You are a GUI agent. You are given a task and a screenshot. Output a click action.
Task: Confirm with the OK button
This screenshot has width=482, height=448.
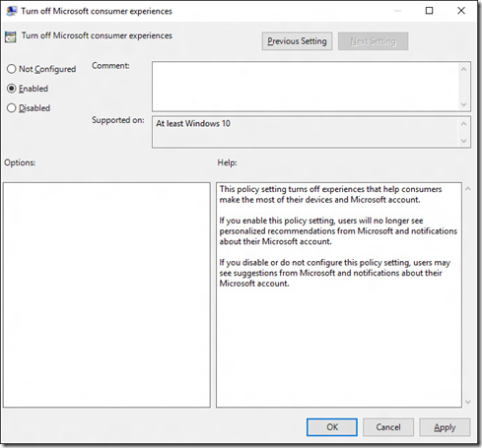coord(332,427)
